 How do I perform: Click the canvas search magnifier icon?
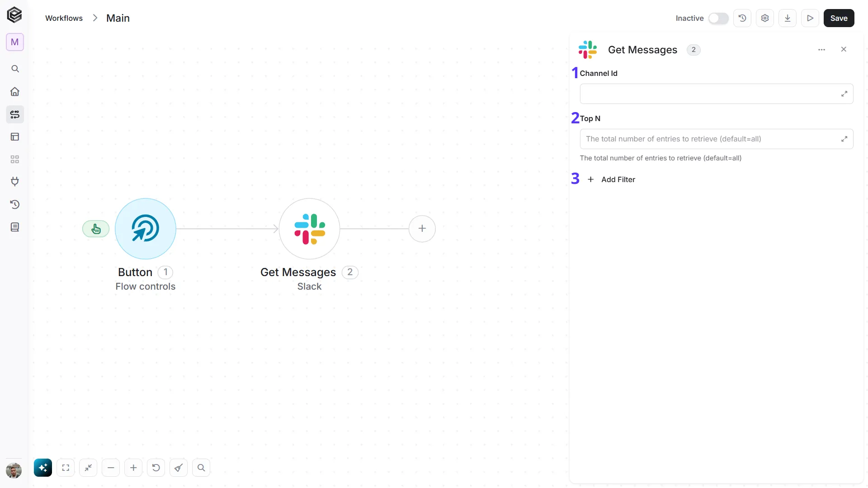click(201, 468)
